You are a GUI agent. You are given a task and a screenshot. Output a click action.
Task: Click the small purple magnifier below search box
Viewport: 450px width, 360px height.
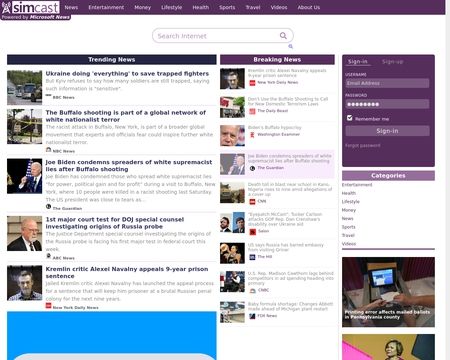(290, 46)
